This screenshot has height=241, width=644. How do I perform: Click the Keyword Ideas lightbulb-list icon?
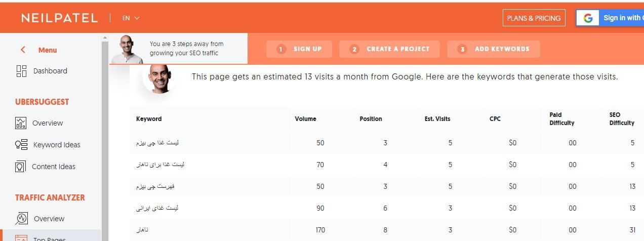(21, 145)
